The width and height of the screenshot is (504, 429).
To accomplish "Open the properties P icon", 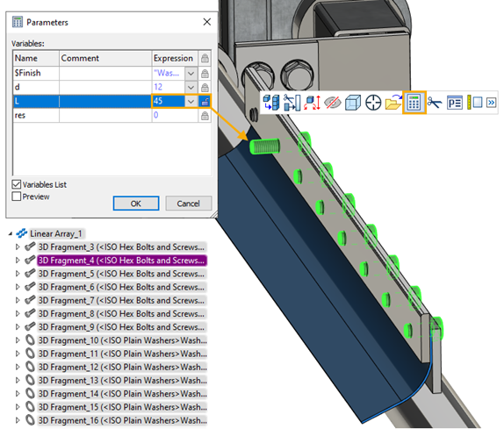I will pyautogui.click(x=455, y=103).
